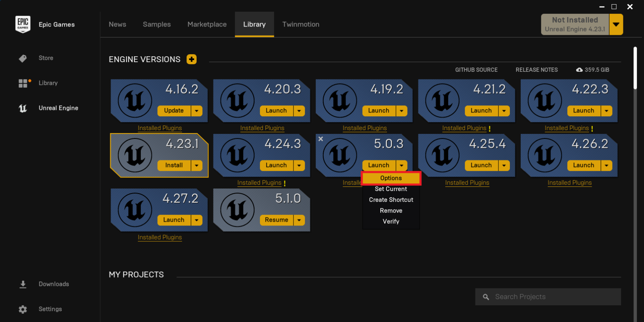The image size is (644, 322).
Task: Remove the 5.0.3 engine tile via its X
Action: pyautogui.click(x=321, y=139)
